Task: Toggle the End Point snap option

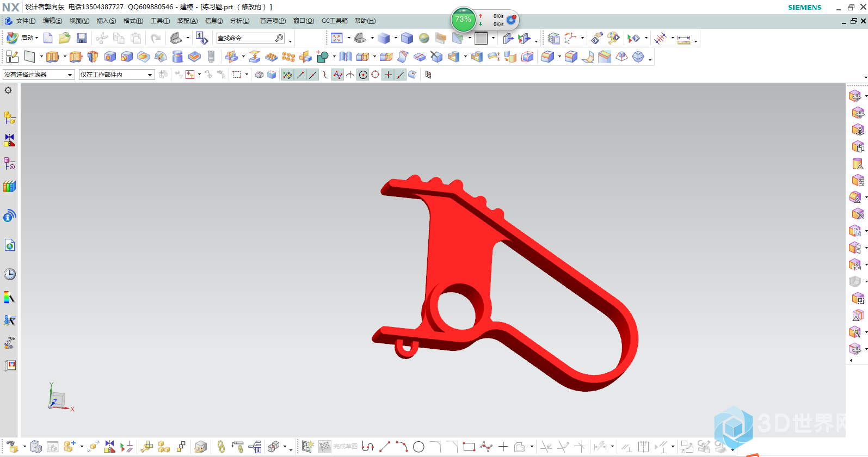Action: coord(300,75)
